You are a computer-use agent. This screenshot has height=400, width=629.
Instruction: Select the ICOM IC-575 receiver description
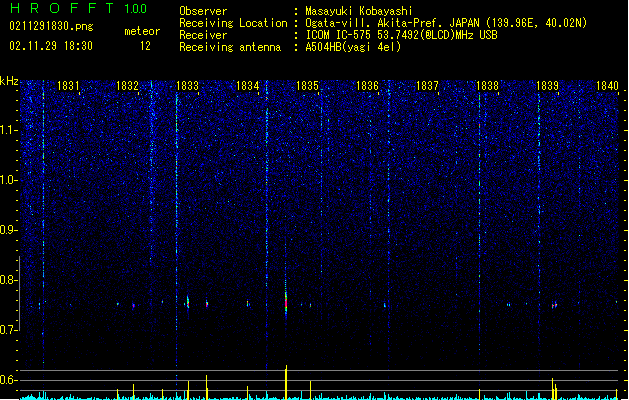401,35
